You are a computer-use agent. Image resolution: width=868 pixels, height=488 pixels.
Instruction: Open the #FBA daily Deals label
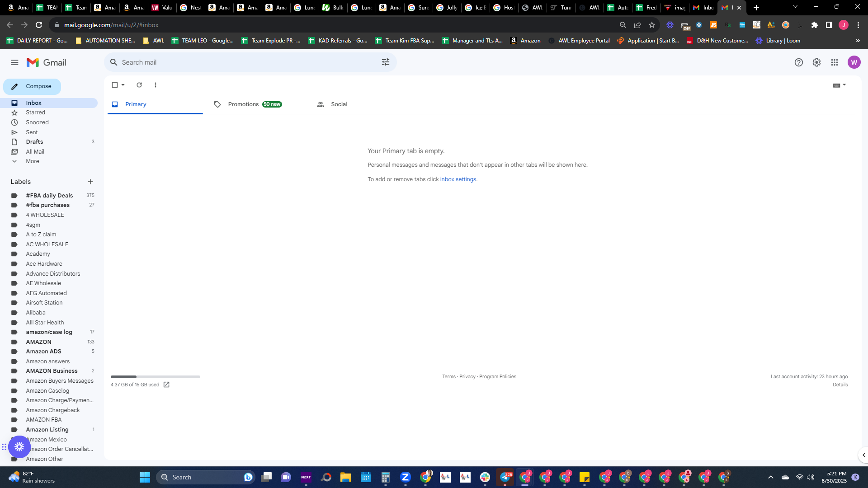(x=49, y=196)
